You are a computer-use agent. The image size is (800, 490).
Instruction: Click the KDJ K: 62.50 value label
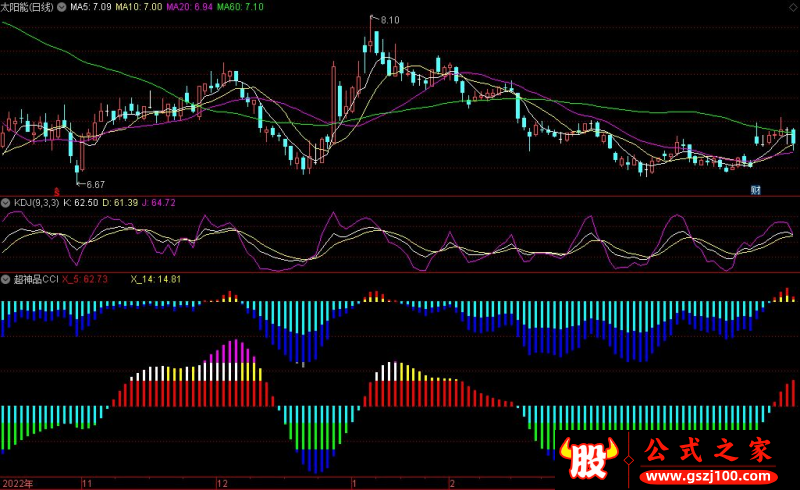pos(82,203)
